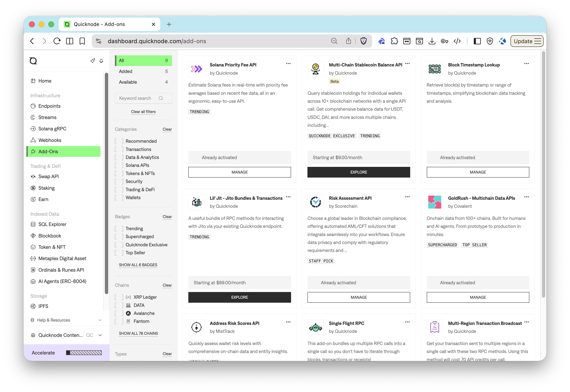570x392 pixels.
Task: Click MANAGE for GoldRush Multichain Data APIs
Action: pos(478,297)
